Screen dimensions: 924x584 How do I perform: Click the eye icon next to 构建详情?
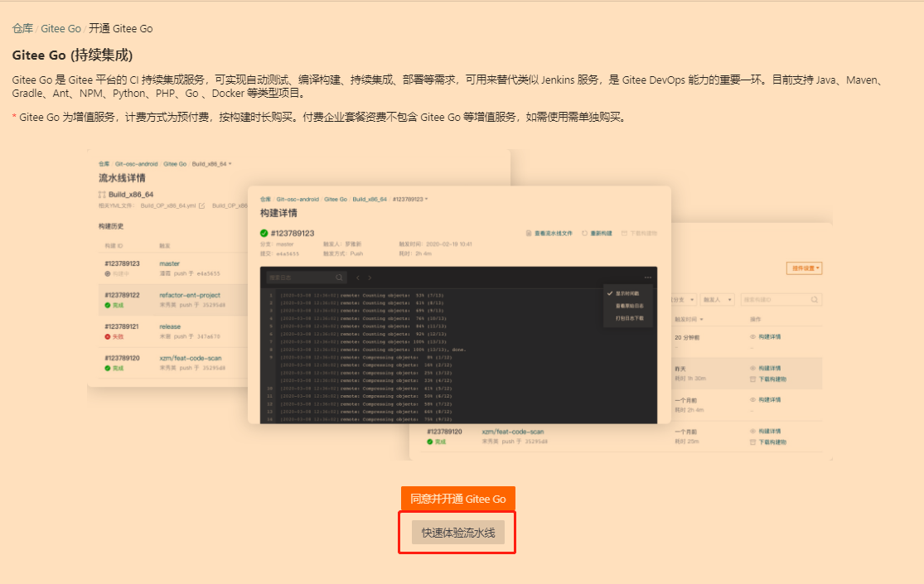[x=752, y=336]
